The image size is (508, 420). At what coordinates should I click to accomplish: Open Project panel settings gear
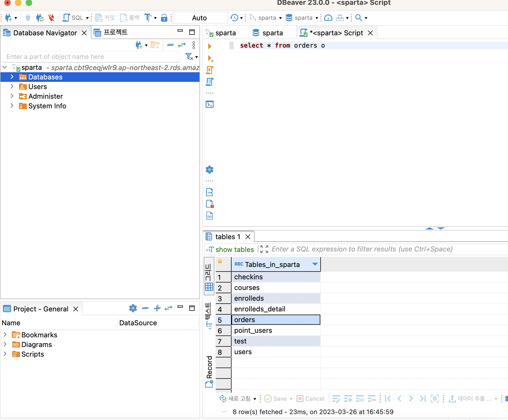[x=133, y=308]
